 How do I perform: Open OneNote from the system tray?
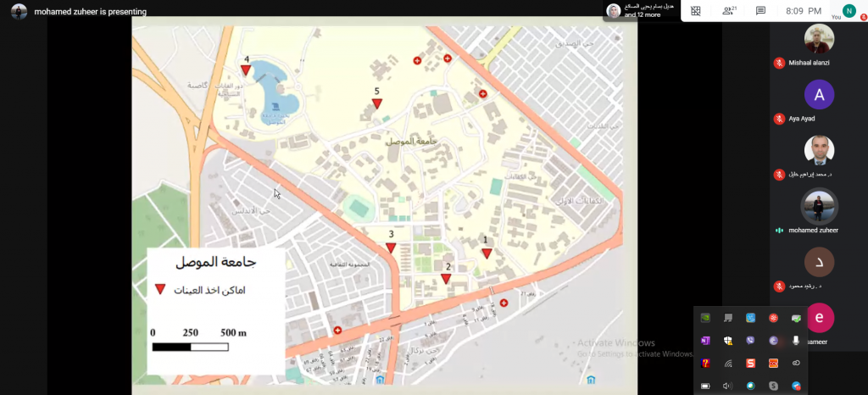(x=705, y=341)
